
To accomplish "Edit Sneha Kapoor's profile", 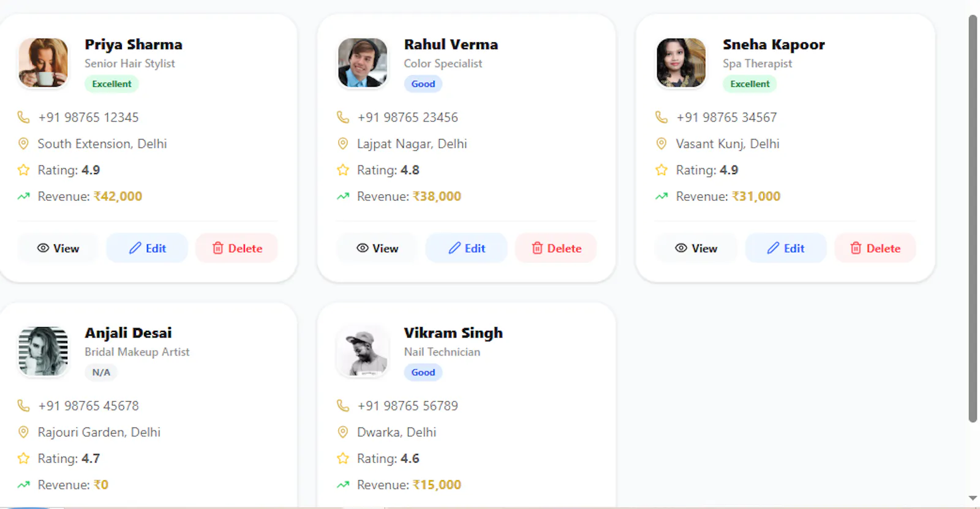I will pos(786,248).
